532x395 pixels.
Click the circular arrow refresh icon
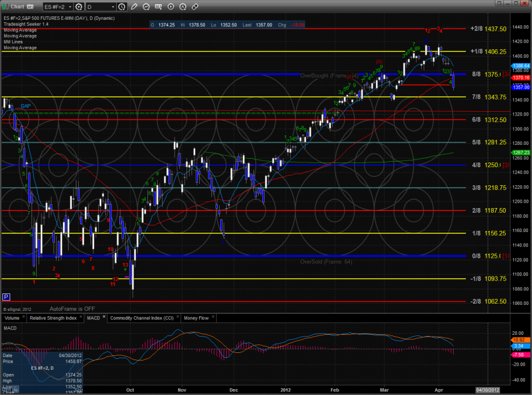146,7
